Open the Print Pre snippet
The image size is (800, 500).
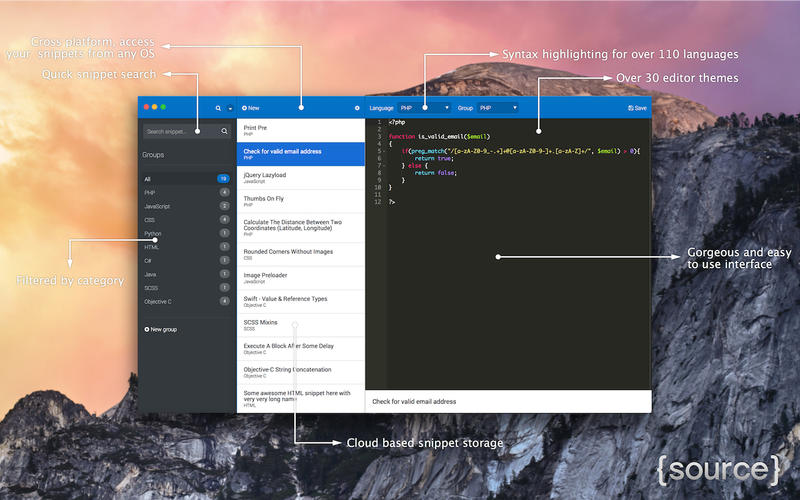301,130
